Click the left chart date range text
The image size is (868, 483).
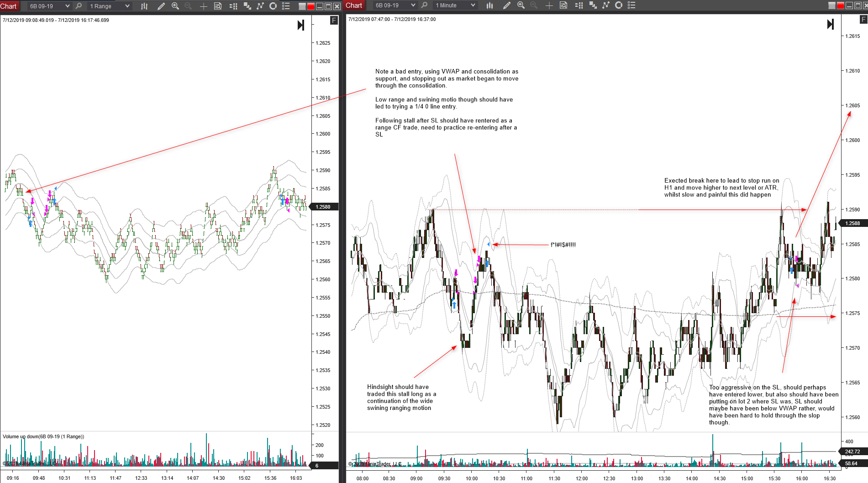click(56, 20)
